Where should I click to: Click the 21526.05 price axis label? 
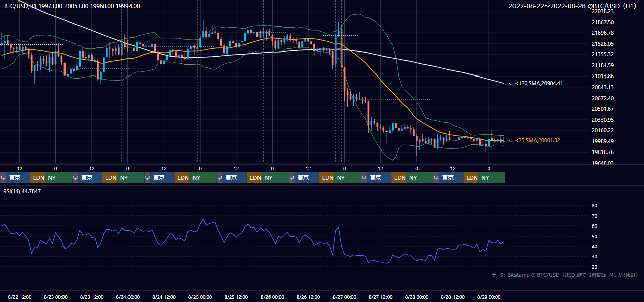[x=603, y=44]
